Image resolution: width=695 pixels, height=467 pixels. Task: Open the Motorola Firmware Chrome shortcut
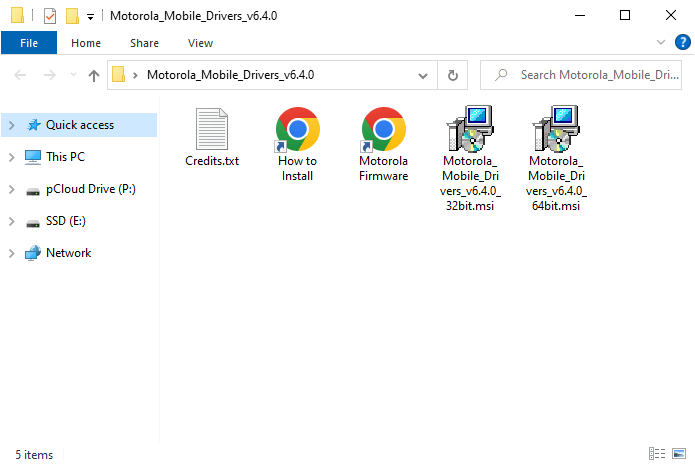point(383,129)
